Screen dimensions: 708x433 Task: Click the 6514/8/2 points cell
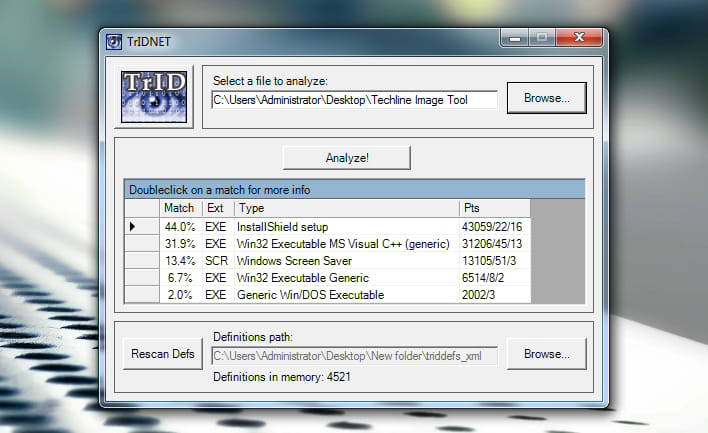495,278
